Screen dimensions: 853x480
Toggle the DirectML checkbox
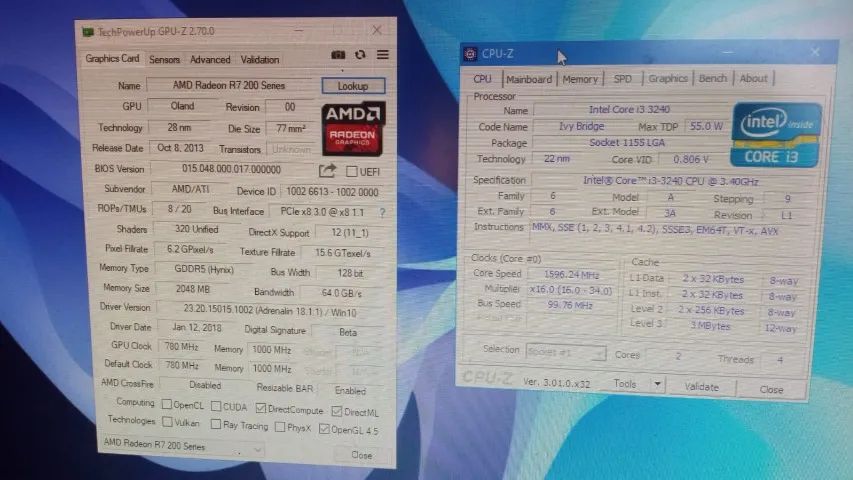point(337,411)
